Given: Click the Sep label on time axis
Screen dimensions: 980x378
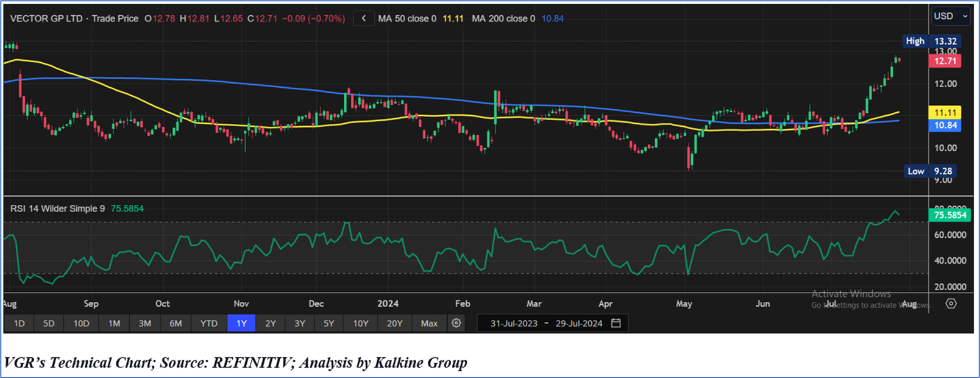Looking at the screenshot, I should tap(91, 304).
